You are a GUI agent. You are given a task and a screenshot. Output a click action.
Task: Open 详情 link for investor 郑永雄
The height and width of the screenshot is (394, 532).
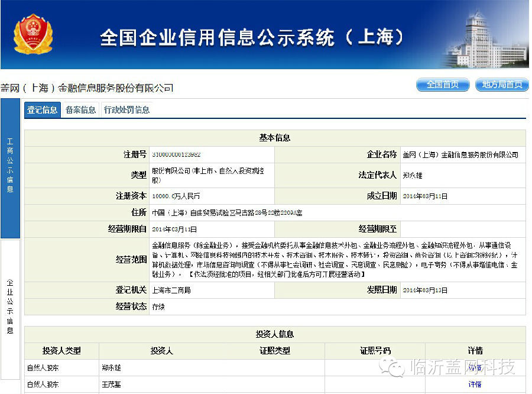(475, 367)
